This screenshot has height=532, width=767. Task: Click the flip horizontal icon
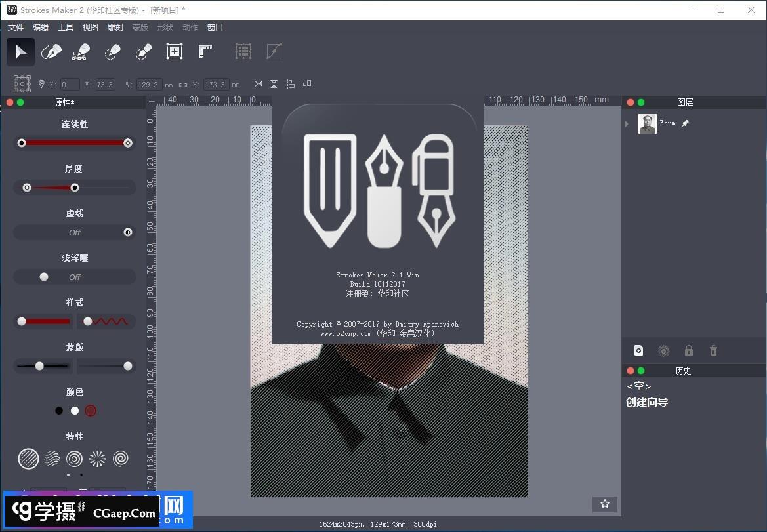259,84
